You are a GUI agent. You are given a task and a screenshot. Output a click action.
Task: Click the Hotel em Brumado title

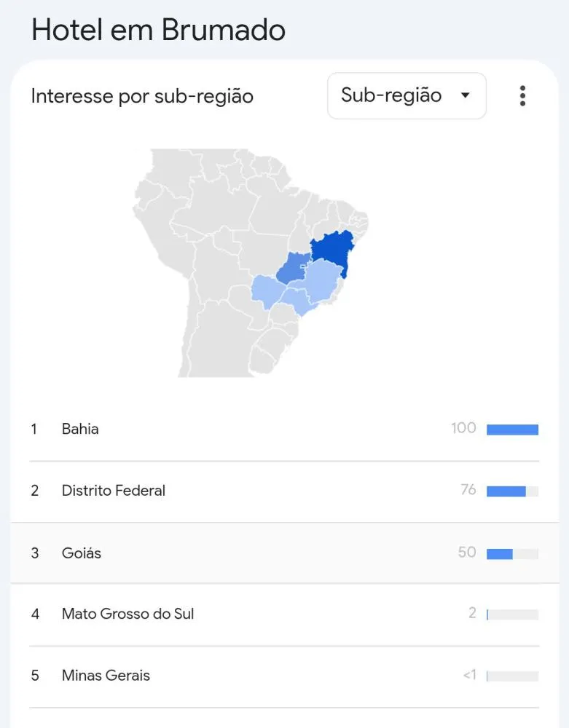[x=158, y=30]
